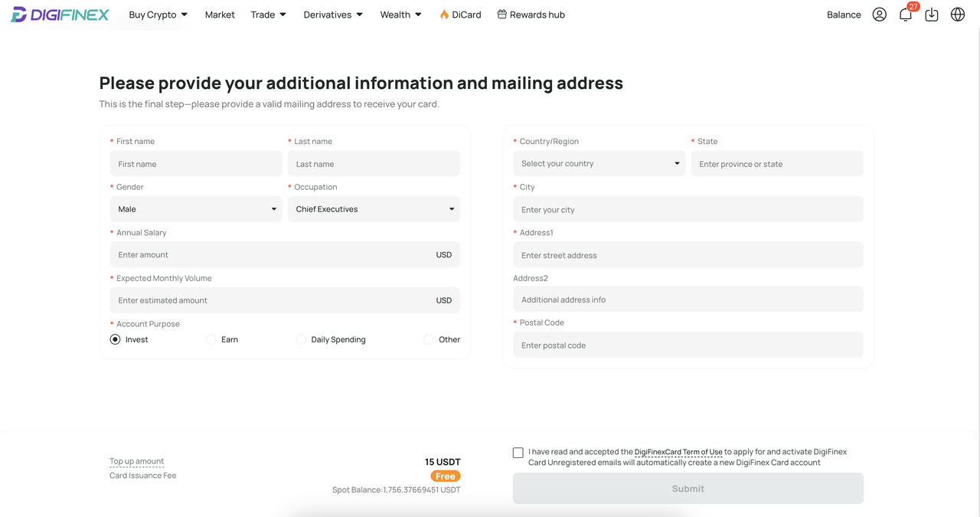Click the download app icon
Viewport: 980px width, 517px height.
tap(932, 15)
